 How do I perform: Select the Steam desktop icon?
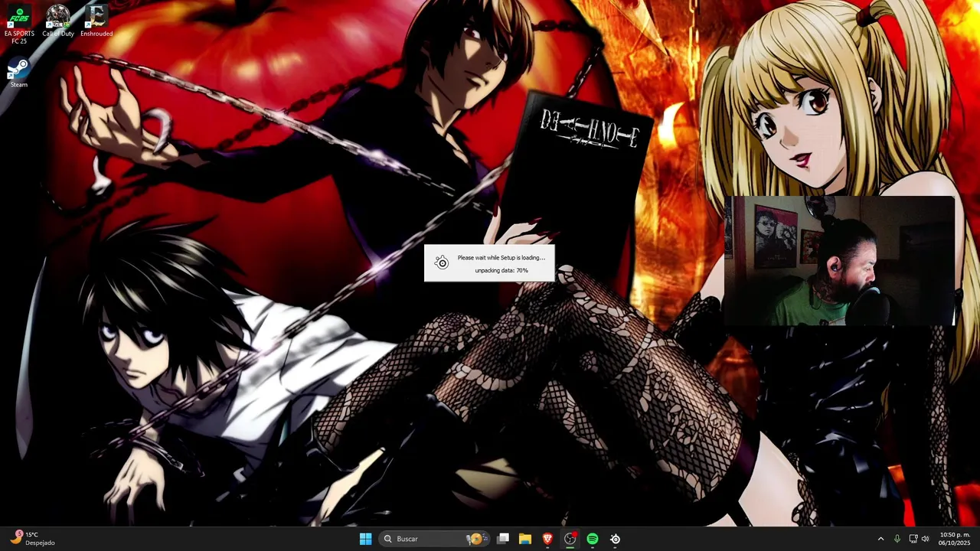point(19,73)
